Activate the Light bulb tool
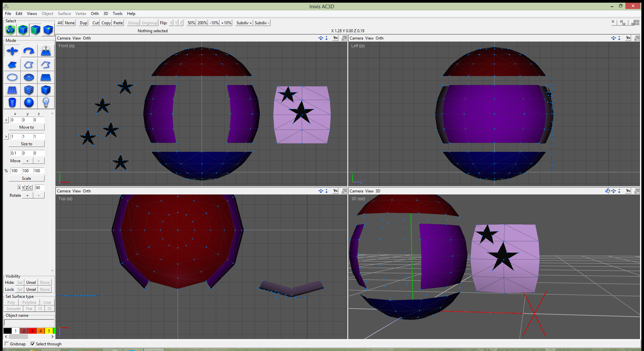Viewport: 644px width, 351px height. 46,103
